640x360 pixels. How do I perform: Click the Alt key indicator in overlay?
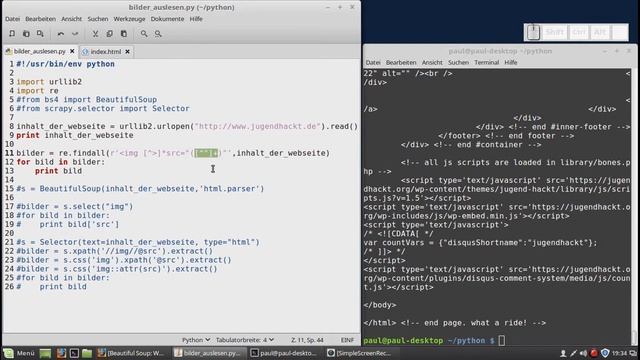tap(600, 32)
